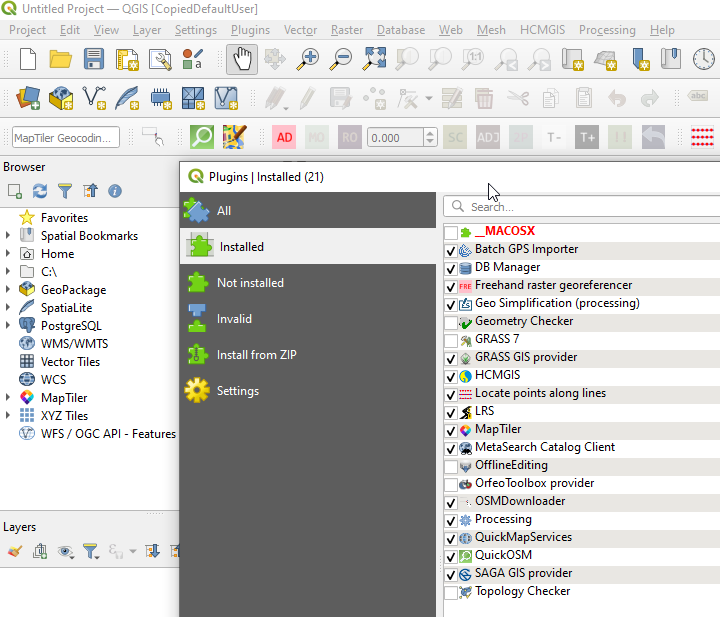Open the Raster menu
Image resolution: width=720 pixels, height=617 pixels.
(x=347, y=30)
